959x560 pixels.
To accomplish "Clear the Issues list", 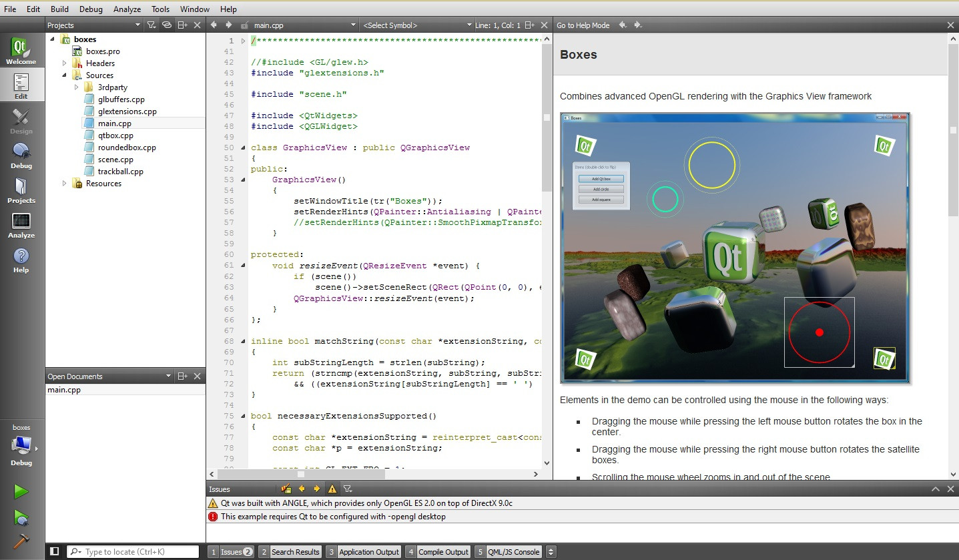I will click(286, 489).
